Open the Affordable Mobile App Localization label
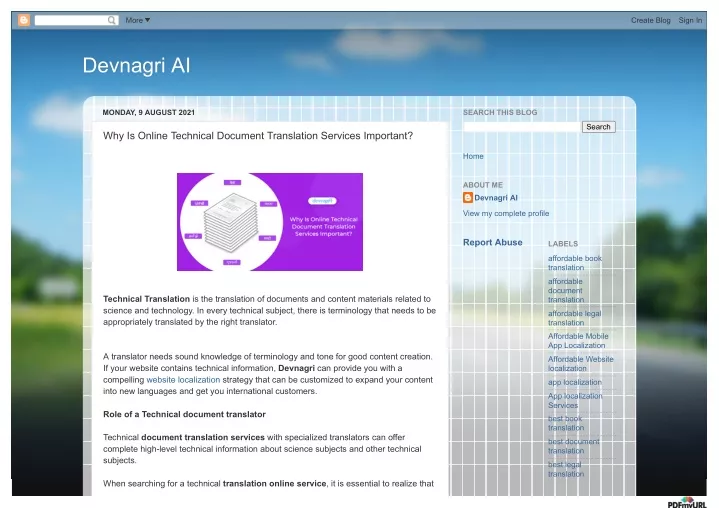Viewport: 719px width, 508px height. point(578,341)
